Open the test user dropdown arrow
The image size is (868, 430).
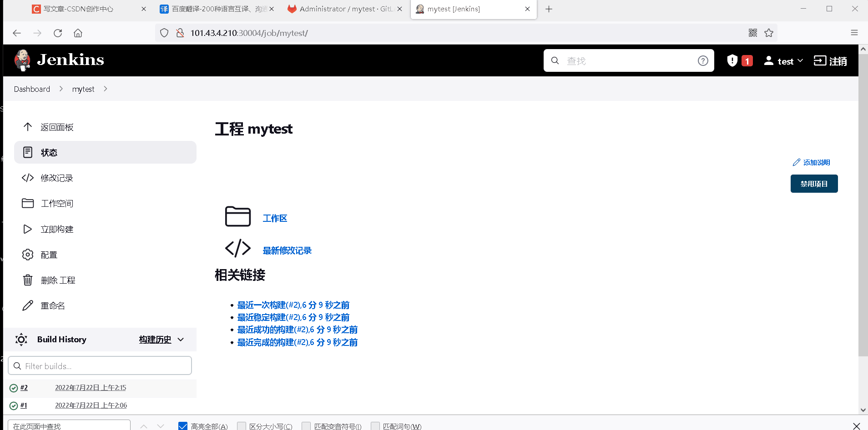pyautogui.click(x=800, y=60)
